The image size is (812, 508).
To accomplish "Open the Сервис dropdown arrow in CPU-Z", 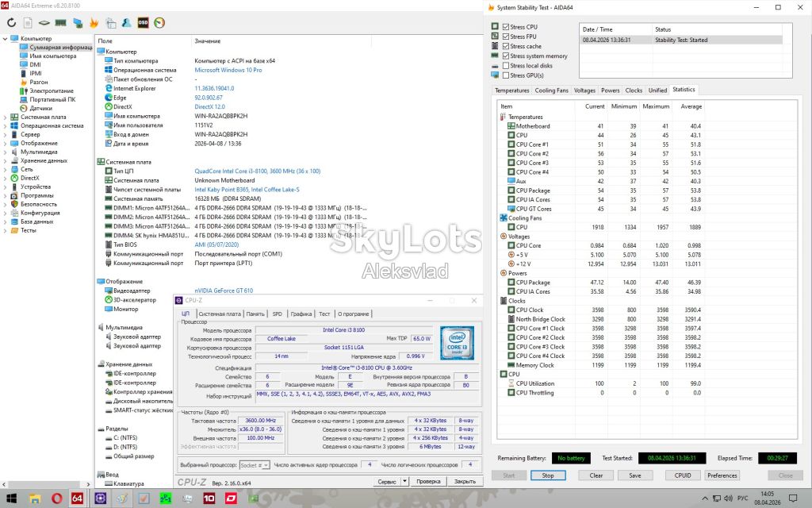I will [405, 482].
